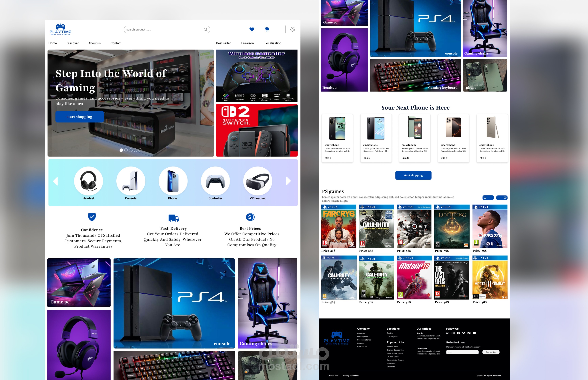Click the heart wishlist icon in the header
This screenshot has width=588, height=380.
(x=252, y=29)
